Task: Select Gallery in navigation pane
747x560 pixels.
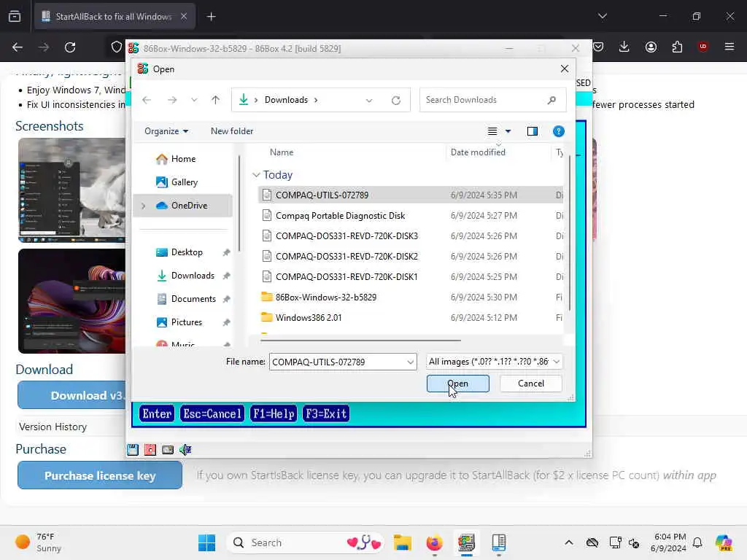Action: [177, 182]
